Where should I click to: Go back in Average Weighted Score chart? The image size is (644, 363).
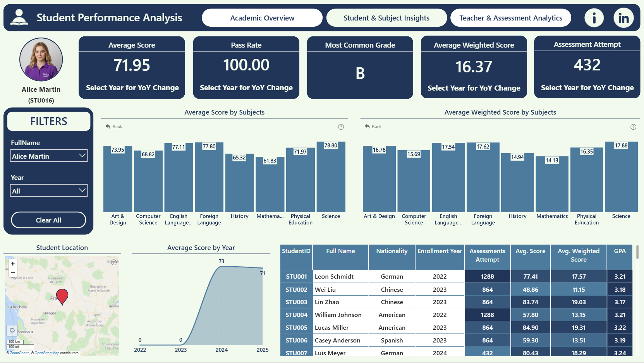tap(373, 127)
